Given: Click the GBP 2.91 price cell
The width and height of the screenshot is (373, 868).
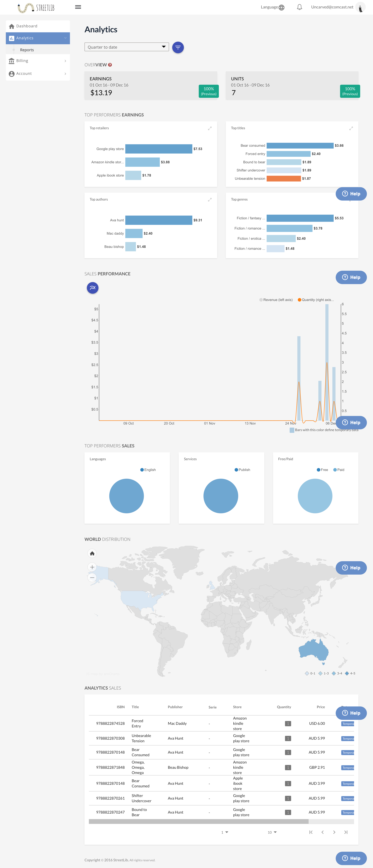Looking at the screenshot, I should tap(317, 767).
